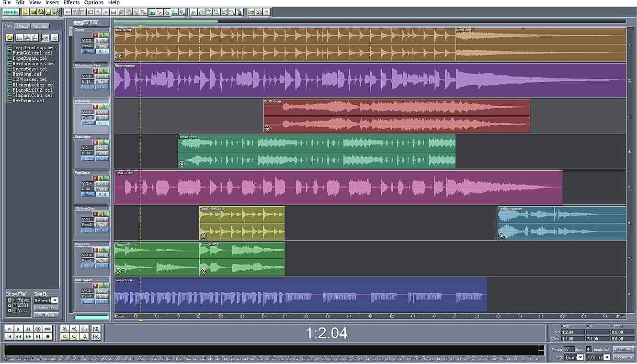Screen dimensions: 637x364
Task: Click the Out 1 button on Drums track
Action: [x=102, y=41]
